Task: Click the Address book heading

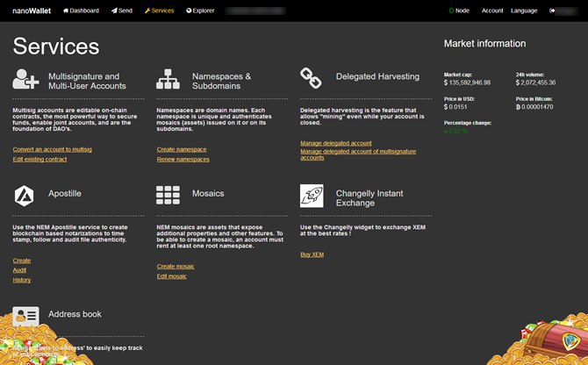Action: pyautogui.click(x=75, y=314)
